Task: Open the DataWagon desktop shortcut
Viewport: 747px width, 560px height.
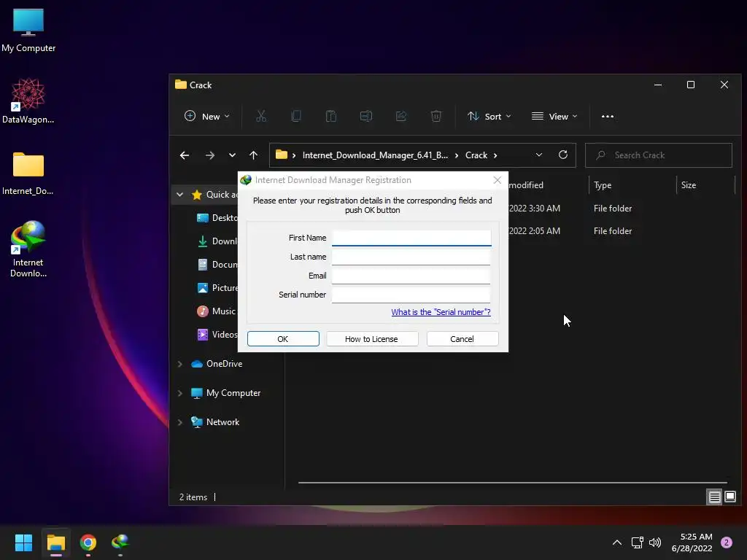Action: click(28, 101)
